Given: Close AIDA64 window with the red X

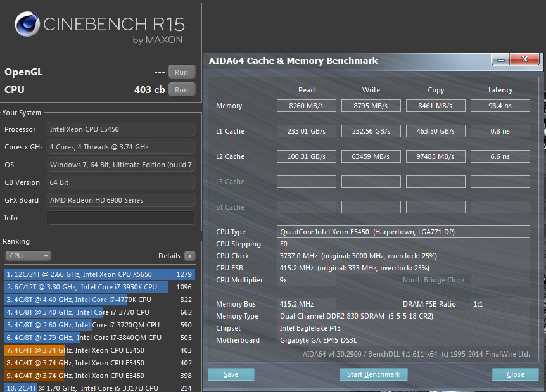Looking at the screenshot, I should 525,60.
